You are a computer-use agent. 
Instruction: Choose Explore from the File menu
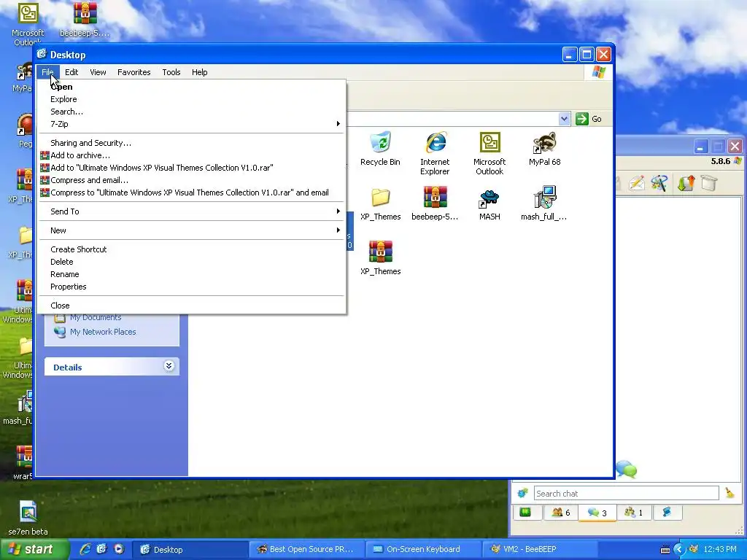192,99
